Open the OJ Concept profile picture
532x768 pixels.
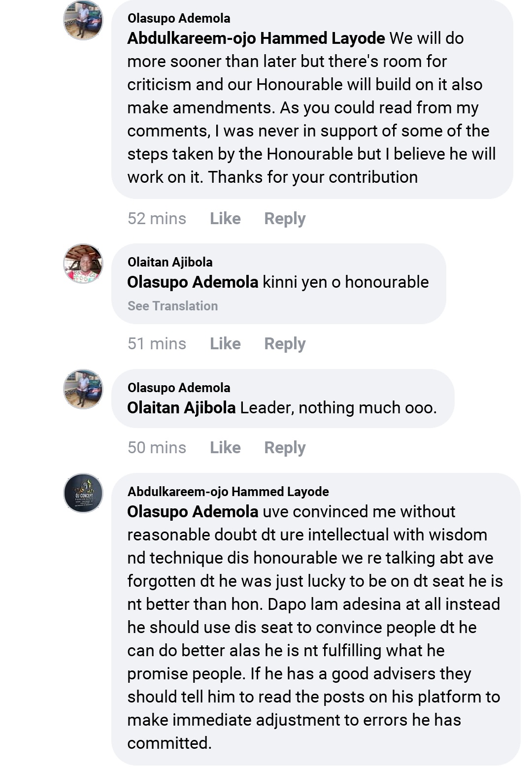[83, 493]
